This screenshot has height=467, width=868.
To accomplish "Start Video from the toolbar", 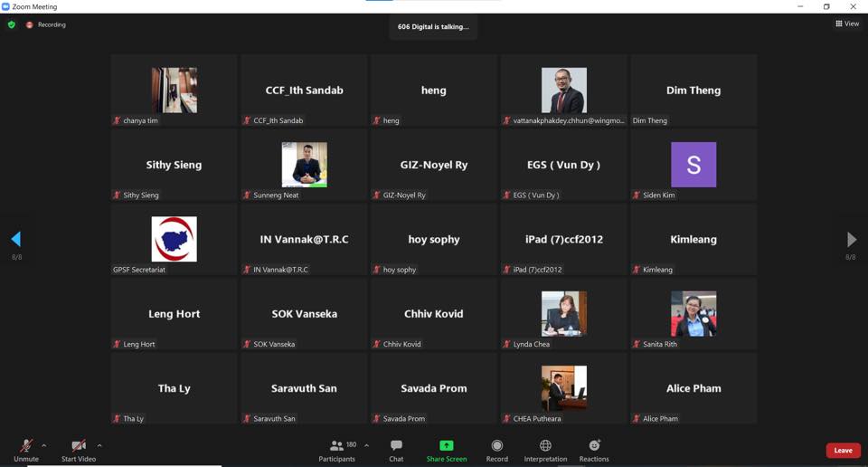I will tap(79, 449).
